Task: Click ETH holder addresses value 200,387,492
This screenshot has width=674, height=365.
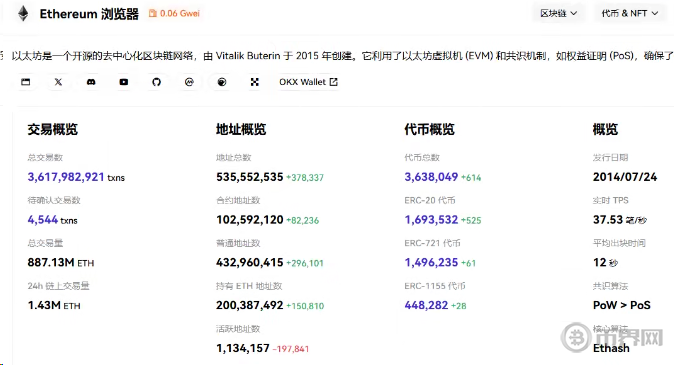Action: click(x=250, y=305)
